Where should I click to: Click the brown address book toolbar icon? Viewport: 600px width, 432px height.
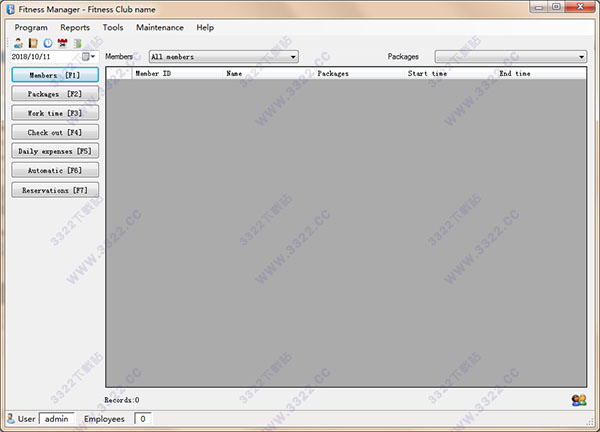pos(33,43)
